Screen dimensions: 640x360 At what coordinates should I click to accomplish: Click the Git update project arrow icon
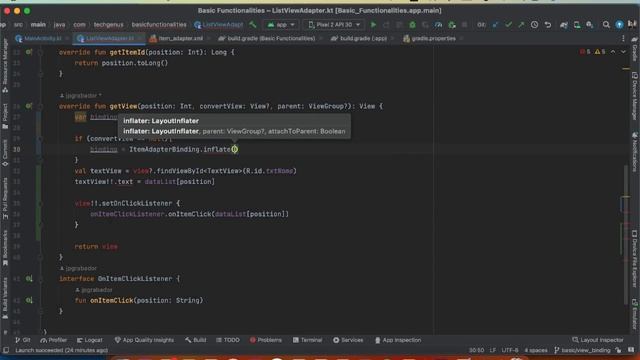(x=495, y=25)
